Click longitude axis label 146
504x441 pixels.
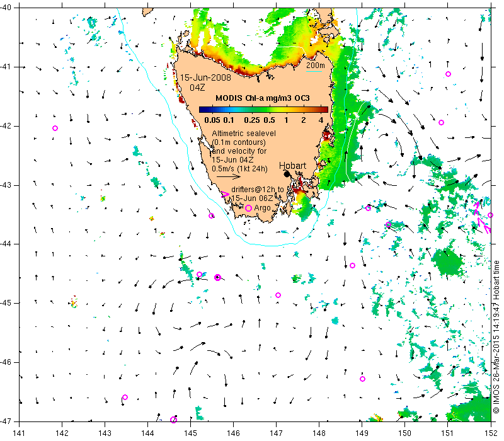coord(233,433)
